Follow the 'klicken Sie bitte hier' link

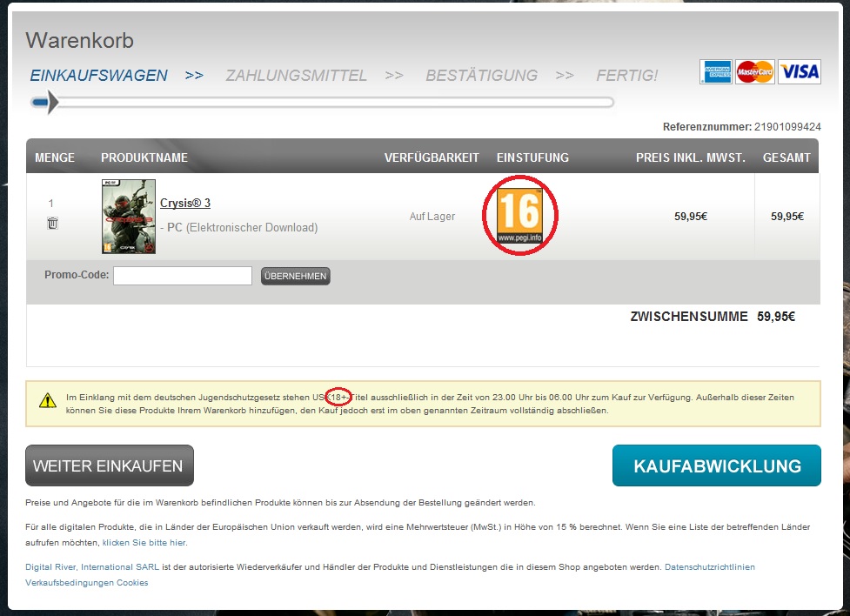coord(144,542)
